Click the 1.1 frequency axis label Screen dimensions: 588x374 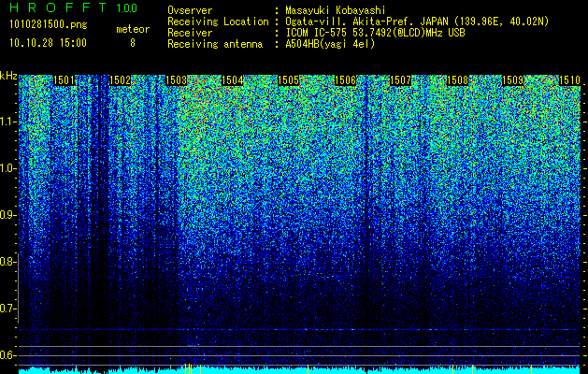[x=7, y=122]
